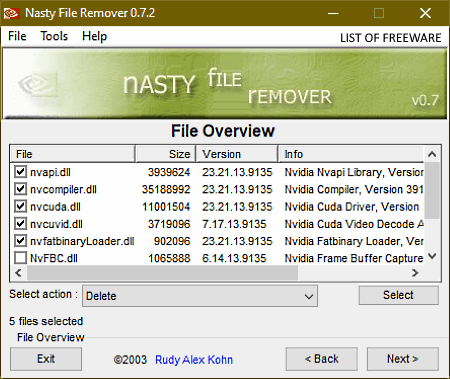The image size is (450, 379).
Task: Uncheck the nvcuvid.dll checkbox
Action: 20,224
